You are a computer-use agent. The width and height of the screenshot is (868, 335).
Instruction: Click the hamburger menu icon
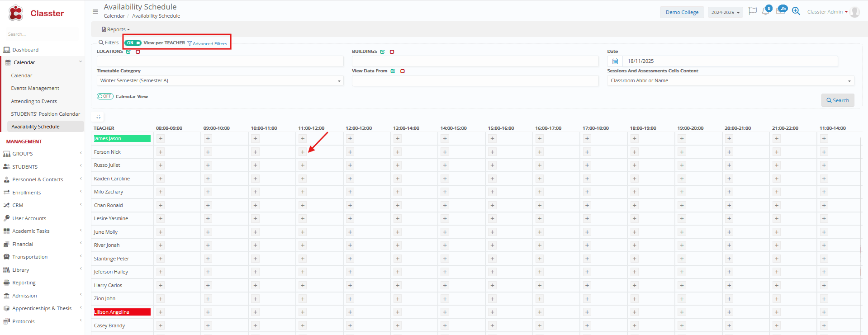[95, 12]
